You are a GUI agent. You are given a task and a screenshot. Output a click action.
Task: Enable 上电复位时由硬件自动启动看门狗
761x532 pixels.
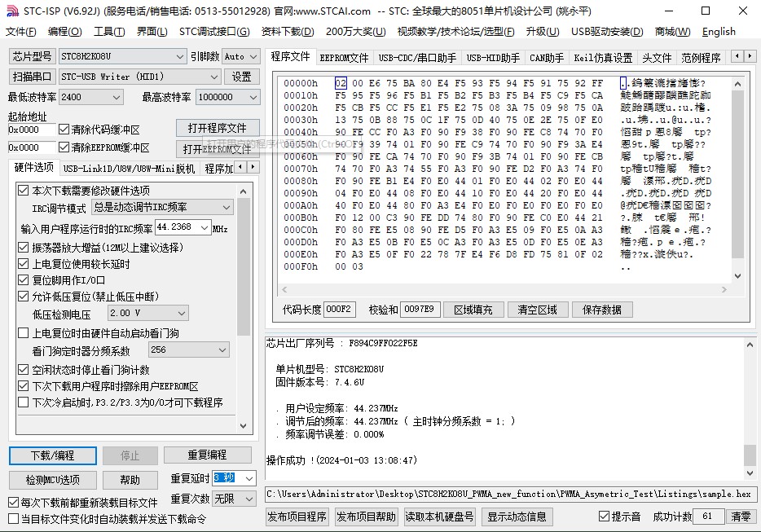24,333
